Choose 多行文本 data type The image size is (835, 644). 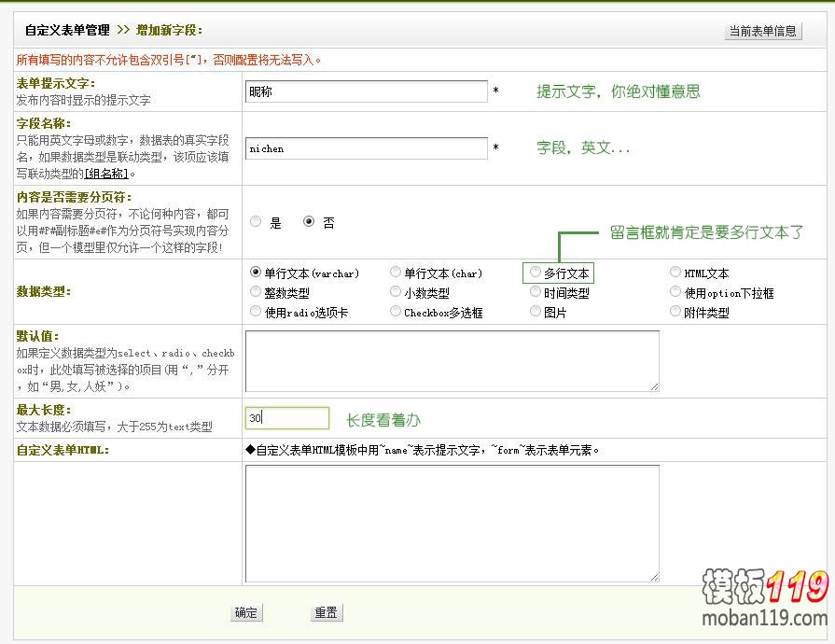coord(536,273)
